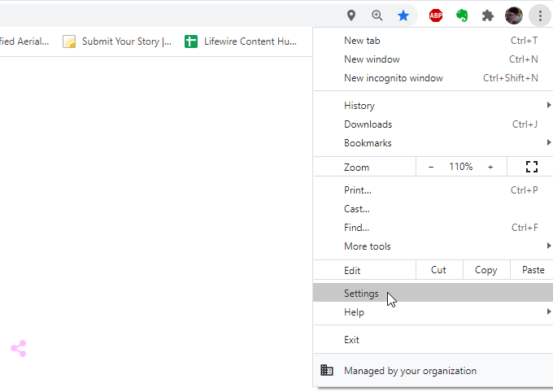Toggle fullscreen mode icon in Zoom row

point(532,167)
